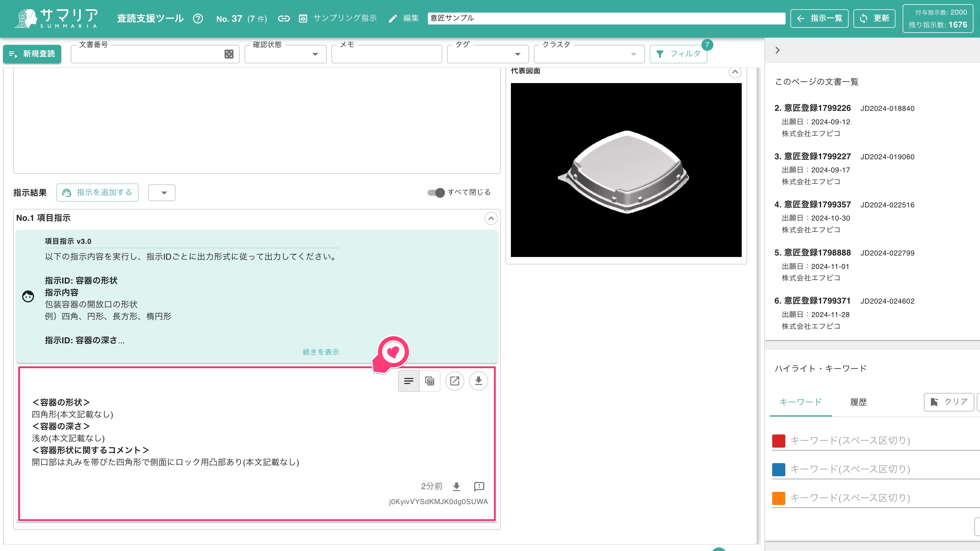
Task: Click the 編集 pencil icon
Action: [393, 18]
